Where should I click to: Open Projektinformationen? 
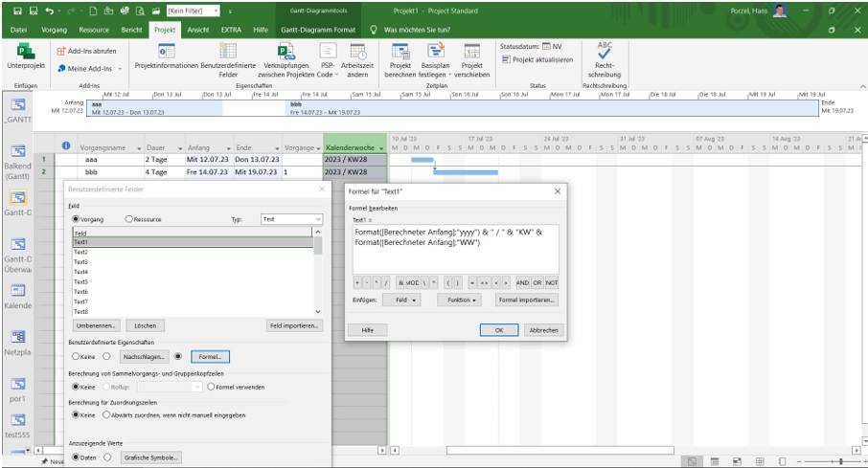click(166, 57)
